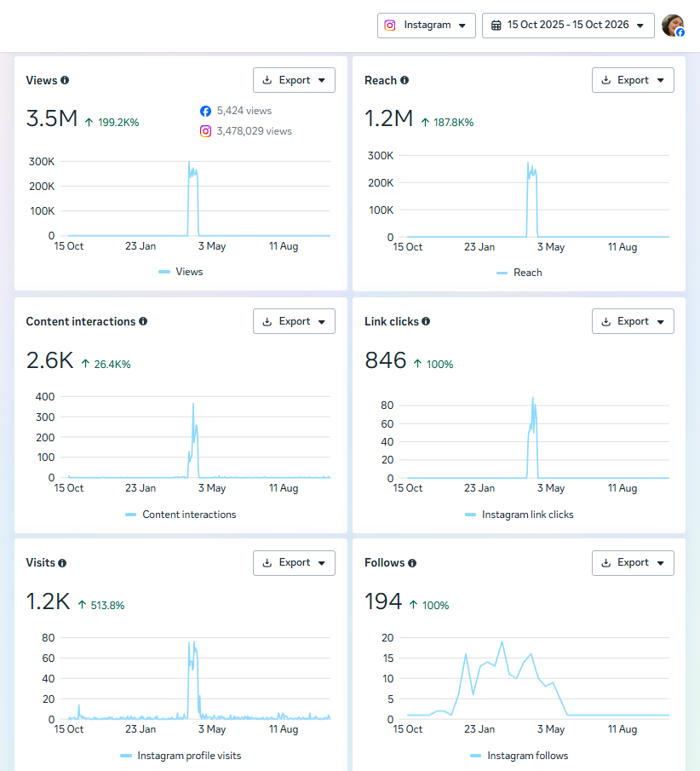Screen dimensions: 700x771
Task: Open the date range picker 15 Oct 2025 - 15 Oct 2026
Action: tap(568, 25)
